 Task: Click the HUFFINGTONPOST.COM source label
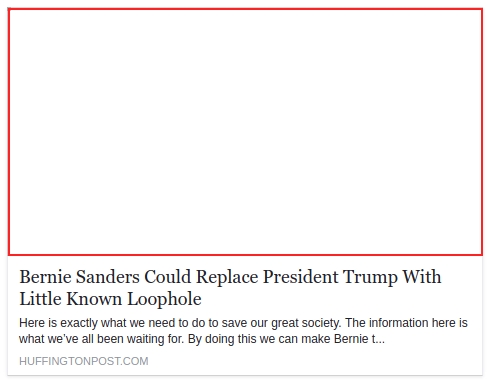[x=84, y=361]
